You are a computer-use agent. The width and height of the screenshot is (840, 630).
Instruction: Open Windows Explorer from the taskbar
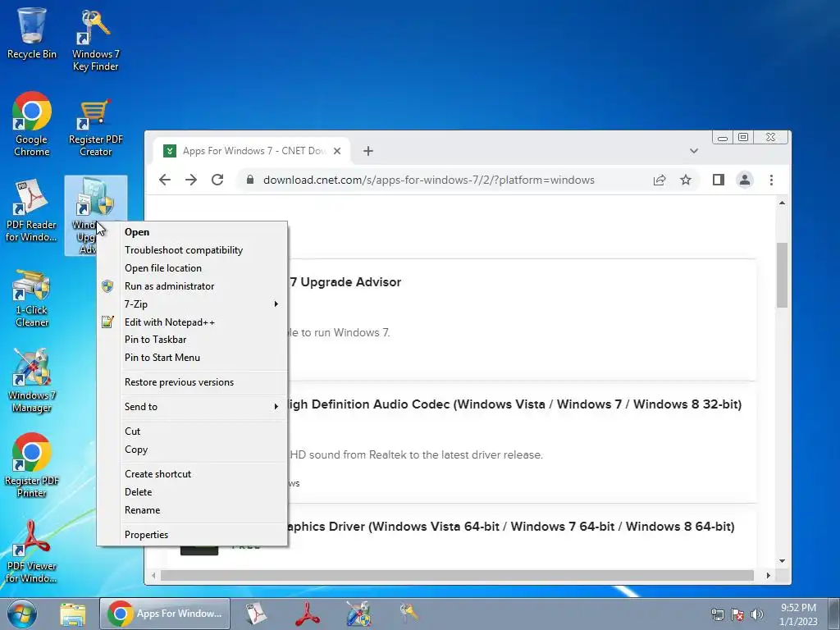click(73, 614)
